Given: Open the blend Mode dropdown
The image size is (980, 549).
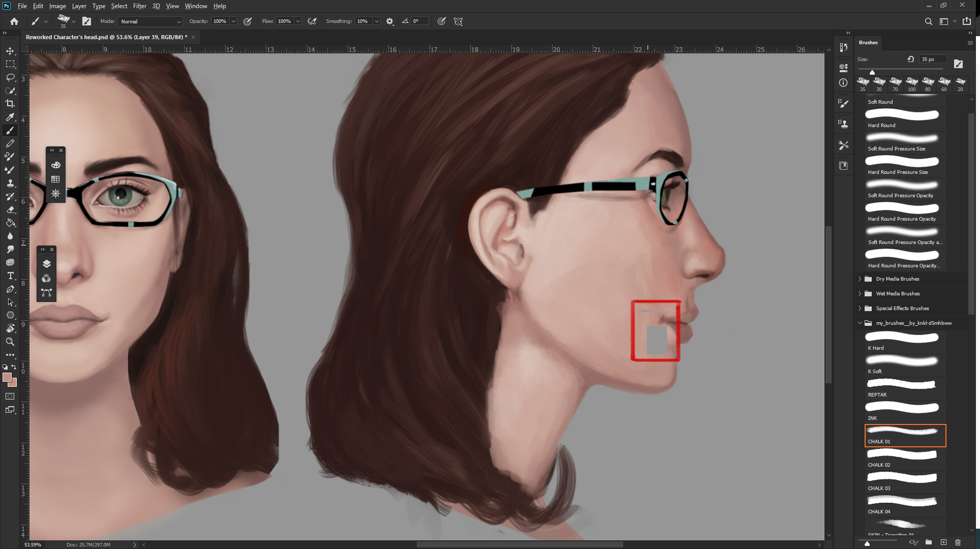Looking at the screenshot, I should click(x=150, y=21).
